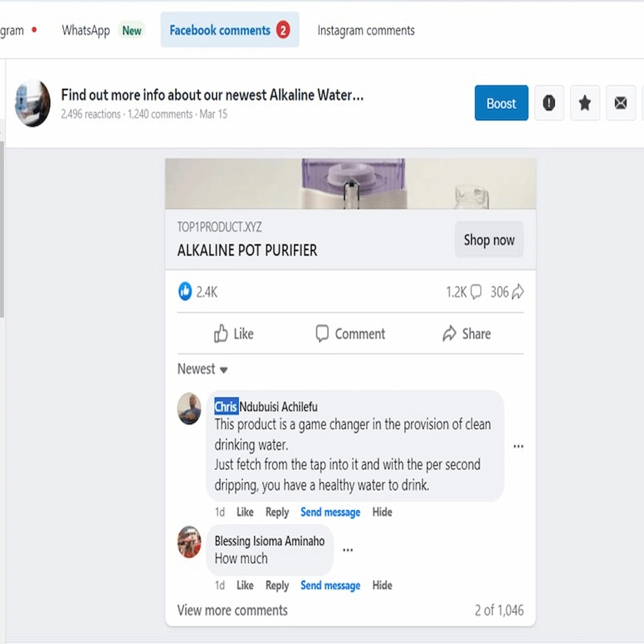Hide Chris Ndubuisi Achilefu's comment
This screenshot has height=644, width=644.
(x=382, y=512)
